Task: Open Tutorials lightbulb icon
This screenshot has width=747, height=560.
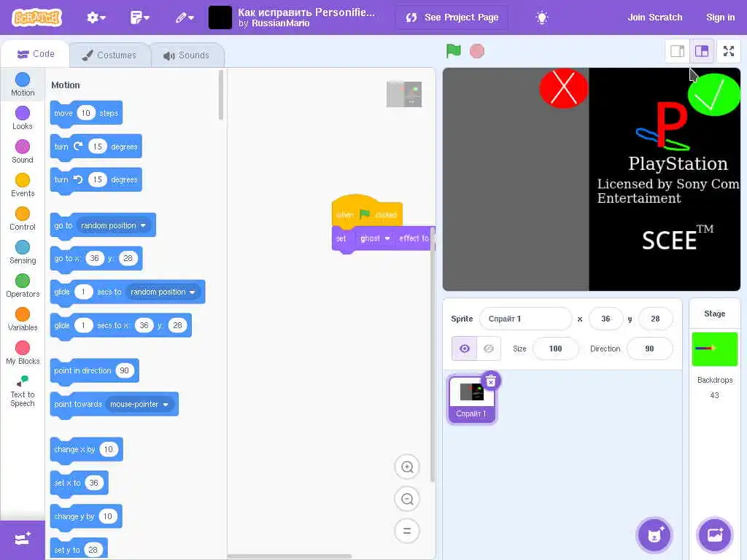Action: [x=542, y=17]
